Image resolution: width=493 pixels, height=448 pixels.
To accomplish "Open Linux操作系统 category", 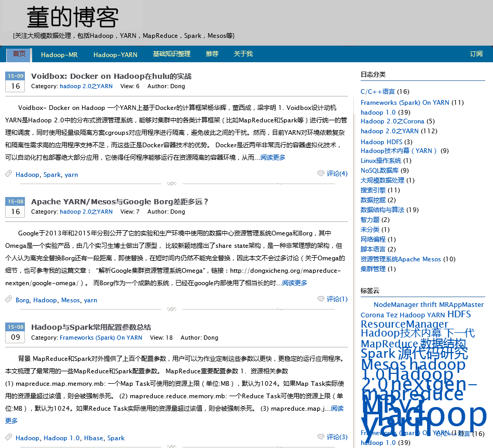I will point(381,161).
